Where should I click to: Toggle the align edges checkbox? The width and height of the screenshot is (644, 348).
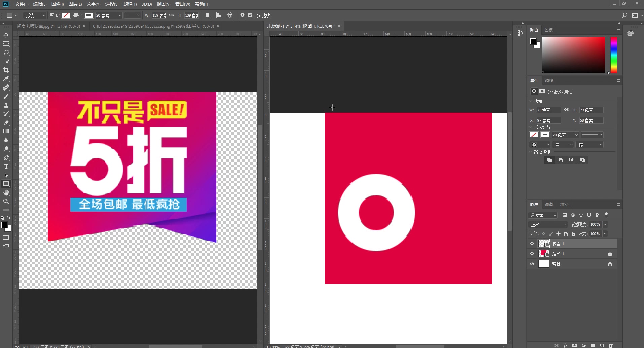(250, 15)
